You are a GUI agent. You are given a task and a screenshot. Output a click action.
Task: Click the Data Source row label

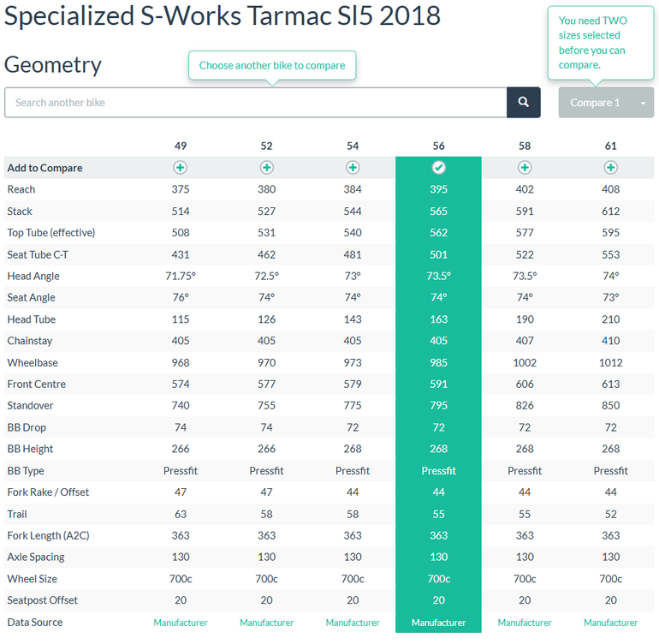coord(35,622)
